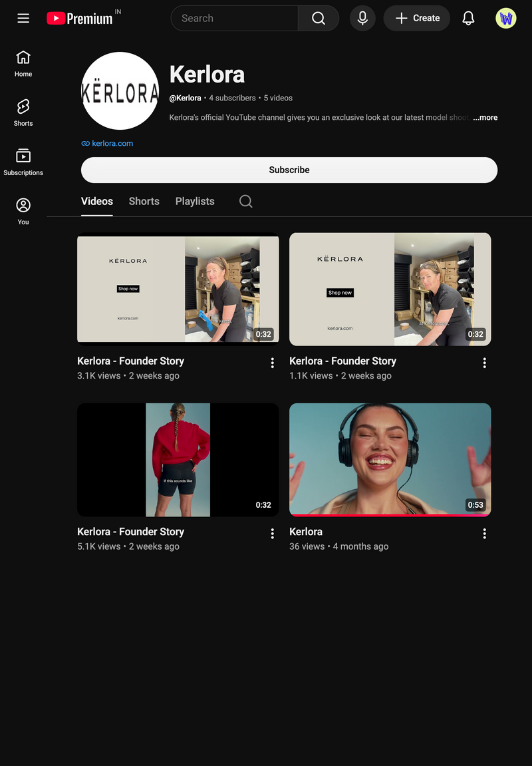Image resolution: width=532 pixels, height=766 pixels.
Task: Open the Create menu button
Action: coord(417,18)
